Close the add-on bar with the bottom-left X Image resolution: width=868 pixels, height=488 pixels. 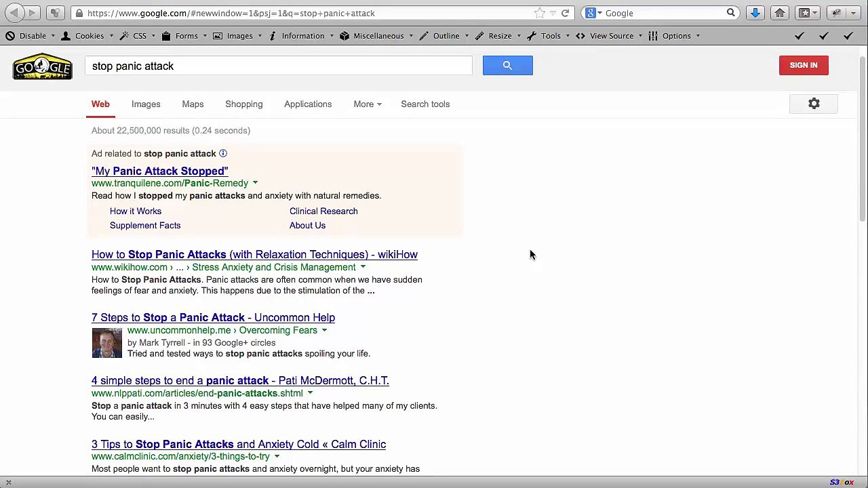(8, 483)
